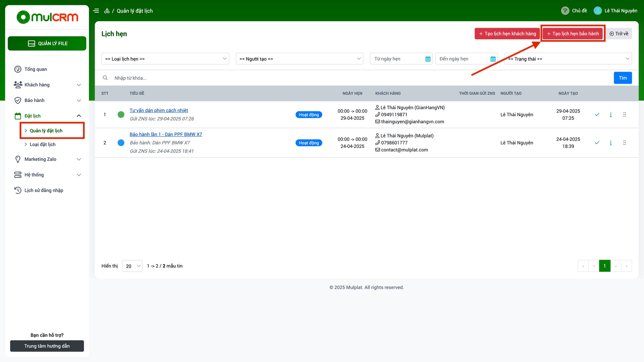
Task: Open the Chủ đề theme icon
Action: (565, 11)
